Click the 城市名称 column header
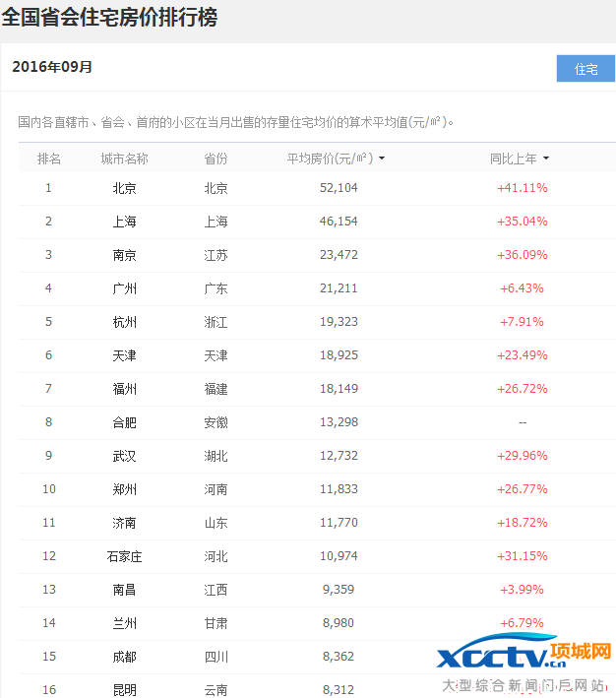 [x=124, y=159]
